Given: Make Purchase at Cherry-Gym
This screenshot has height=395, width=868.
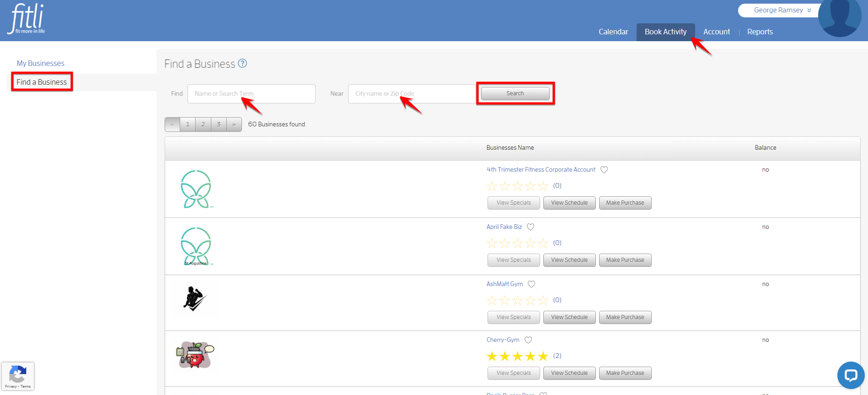Looking at the screenshot, I should (x=625, y=373).
